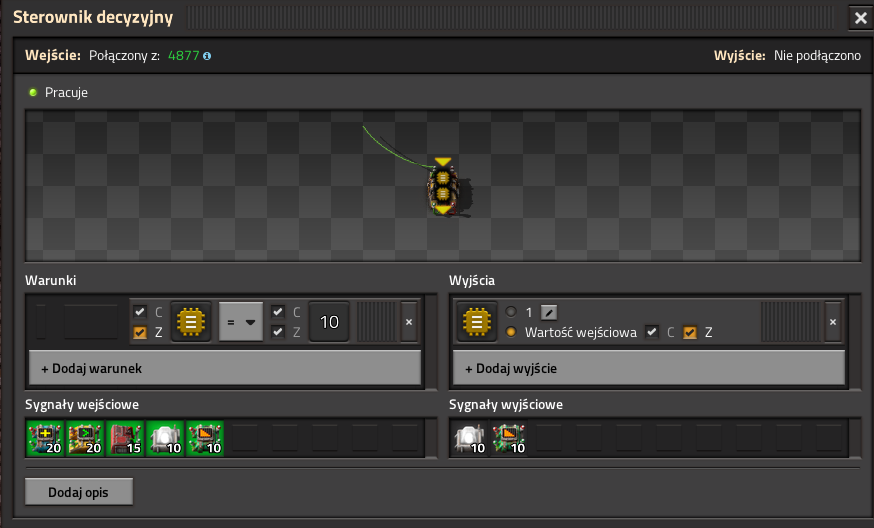This screenshot has height=528, width=874.
Task: Click the pencil icon to edit output constant
Action: tap(549, 312)
